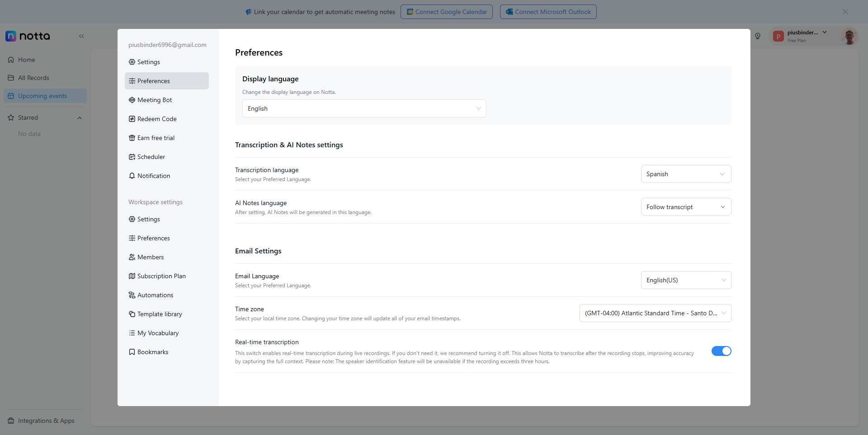
Task: Click the Notta logo icon
Action: [11, 36]
